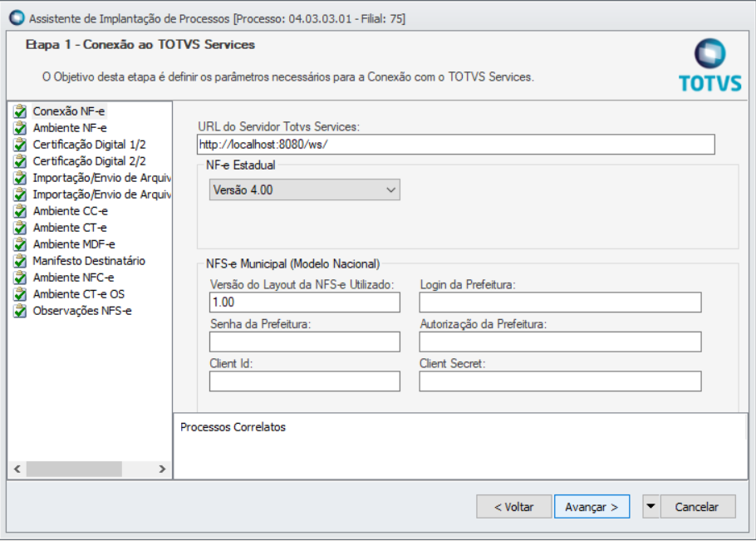Advance with the Avançar button
This screenshot has height=541, width=756.
pyautogui.click(x=592, y=507)
